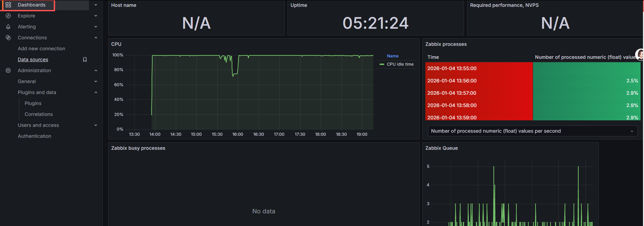Open the Authentication page
The image size is (644, 226).
35,136
